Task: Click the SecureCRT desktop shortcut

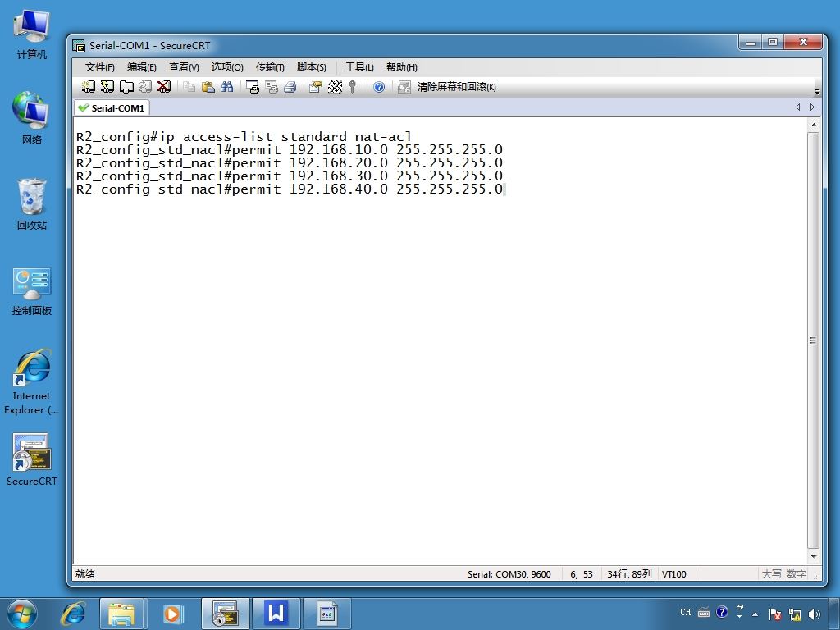Action: (x=32, y=459)
